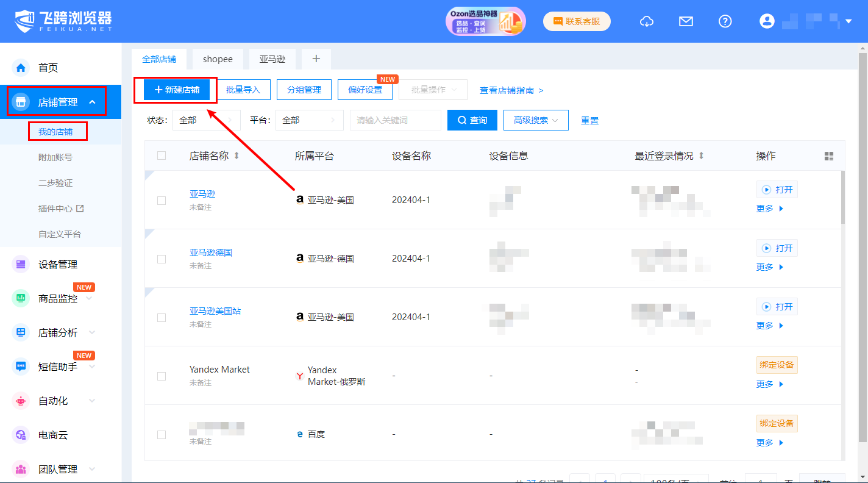Expand the 平台 platform dropdown

309,120
